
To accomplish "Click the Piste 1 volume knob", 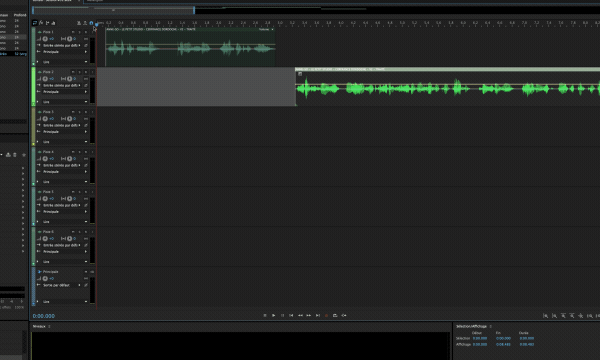I will coord(45,39).
